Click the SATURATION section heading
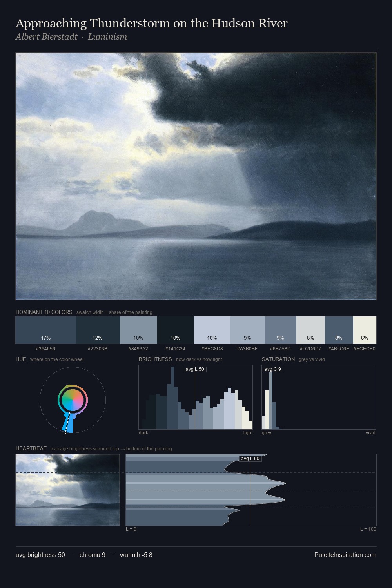 click(278, 359)
